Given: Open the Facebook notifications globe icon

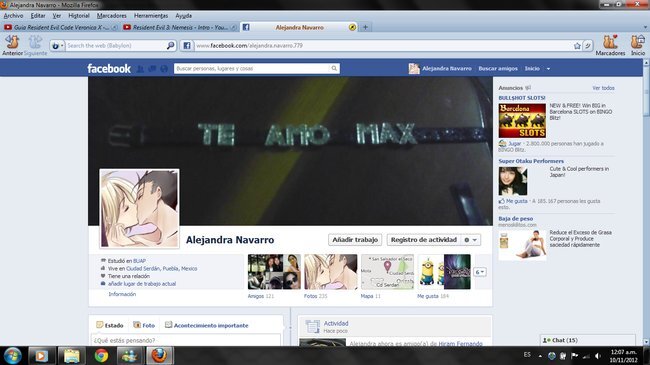Looking at the screenshot, I should [164, 69].
